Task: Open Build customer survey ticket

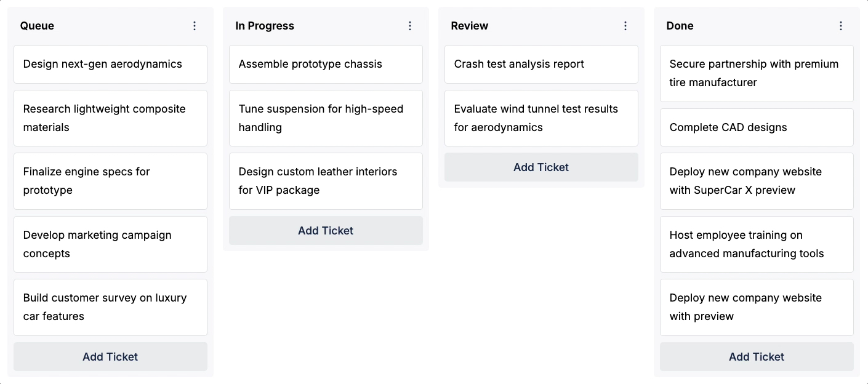Action: pyautogui.click(x=110, y=307)
